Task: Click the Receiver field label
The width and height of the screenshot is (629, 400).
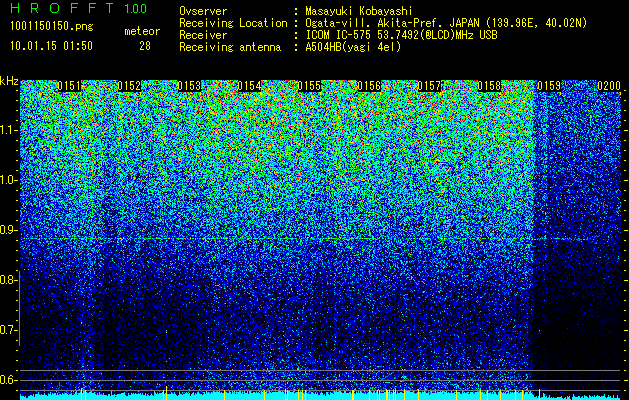Action: tap(203, 35)
